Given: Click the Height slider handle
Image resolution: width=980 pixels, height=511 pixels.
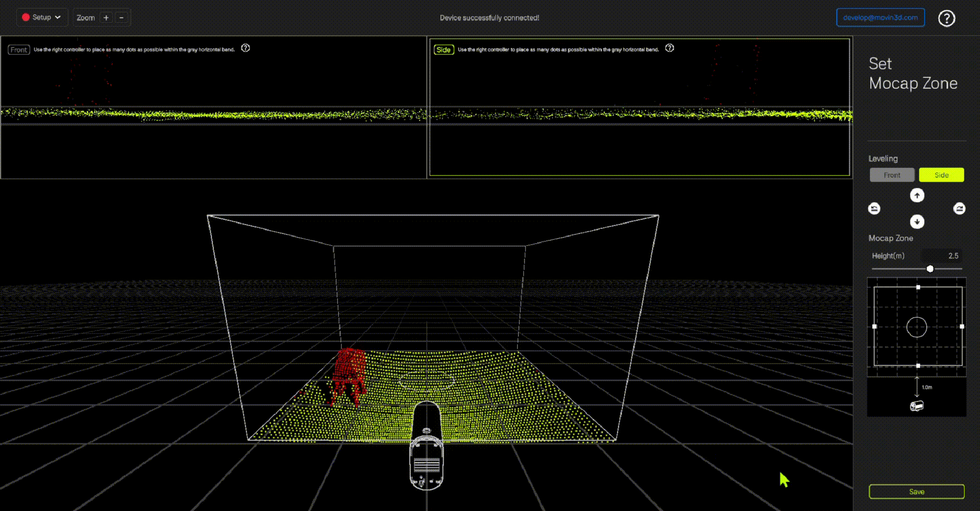Looking at the screenshot, I should (x=930, y=269).
